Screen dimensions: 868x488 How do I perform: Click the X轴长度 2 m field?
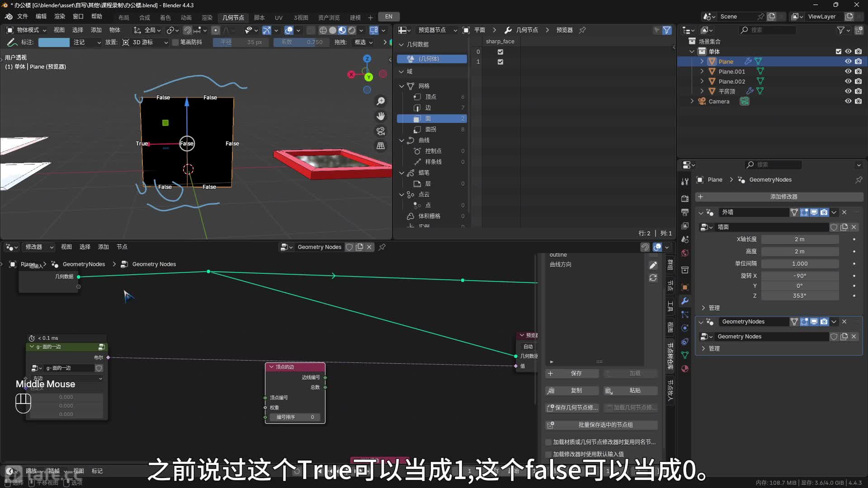pyautogui.click(x=799, y=239)
